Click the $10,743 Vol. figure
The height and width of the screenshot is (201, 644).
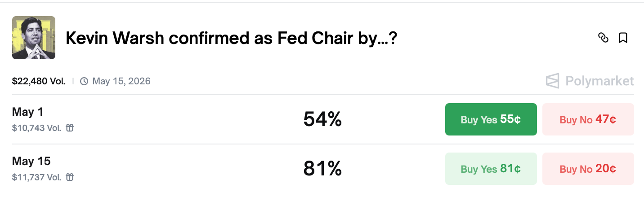[37, 128]
